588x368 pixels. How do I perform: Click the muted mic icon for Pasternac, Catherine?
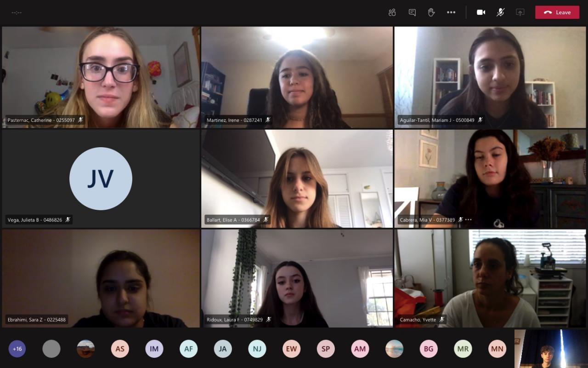[x=80, y=120]
